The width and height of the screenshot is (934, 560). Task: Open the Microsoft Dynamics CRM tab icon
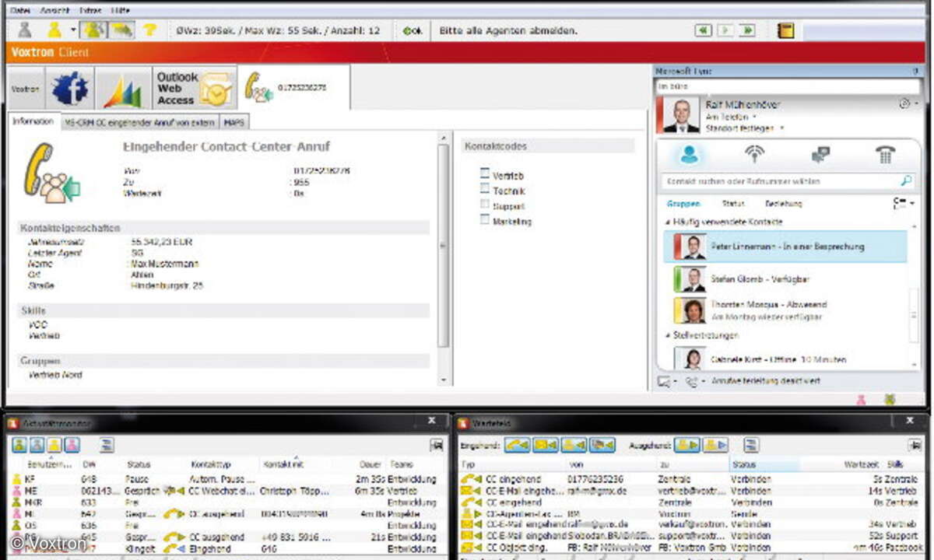click(123, 90)
